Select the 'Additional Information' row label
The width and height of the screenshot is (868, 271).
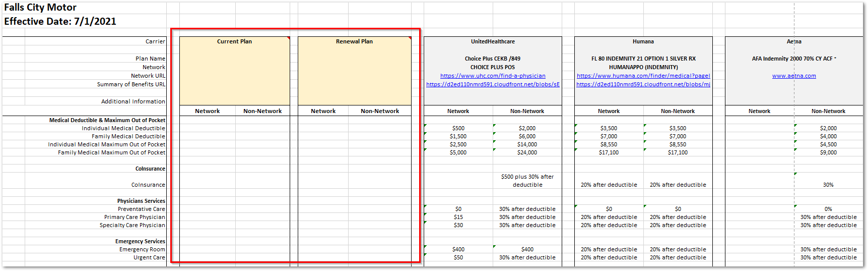pyautogui.click(x=133, y=101)
